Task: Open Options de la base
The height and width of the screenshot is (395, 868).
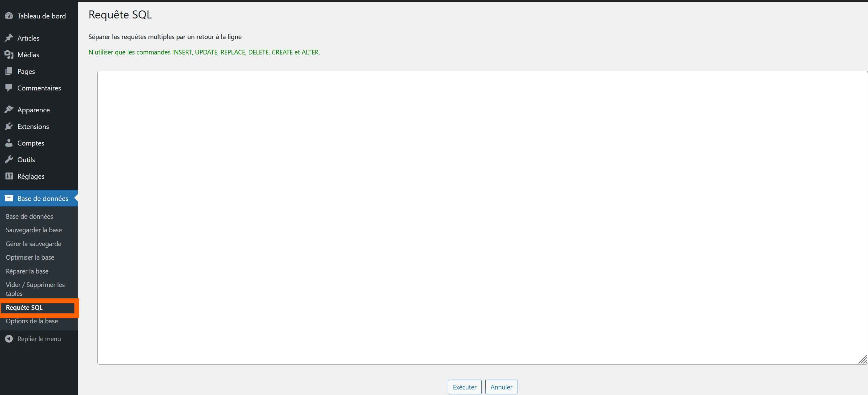Action: click(x=32, y=321)
